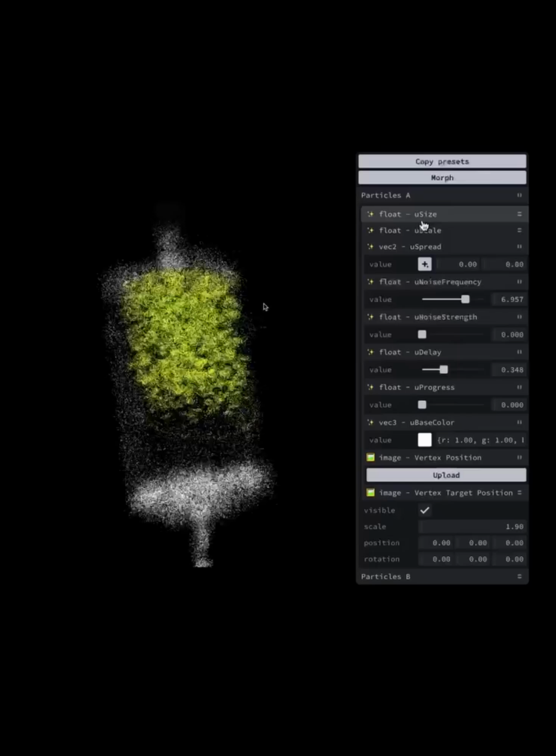Click the image icon beside Vertex Target Position
556x756 pixels.
pos(370,492)
